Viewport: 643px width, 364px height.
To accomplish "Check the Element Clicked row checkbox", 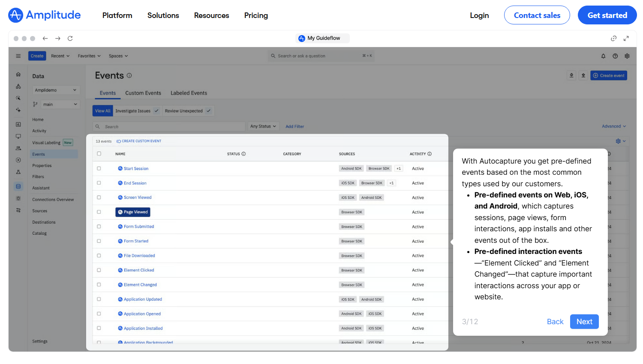I will tap(99, 270).
